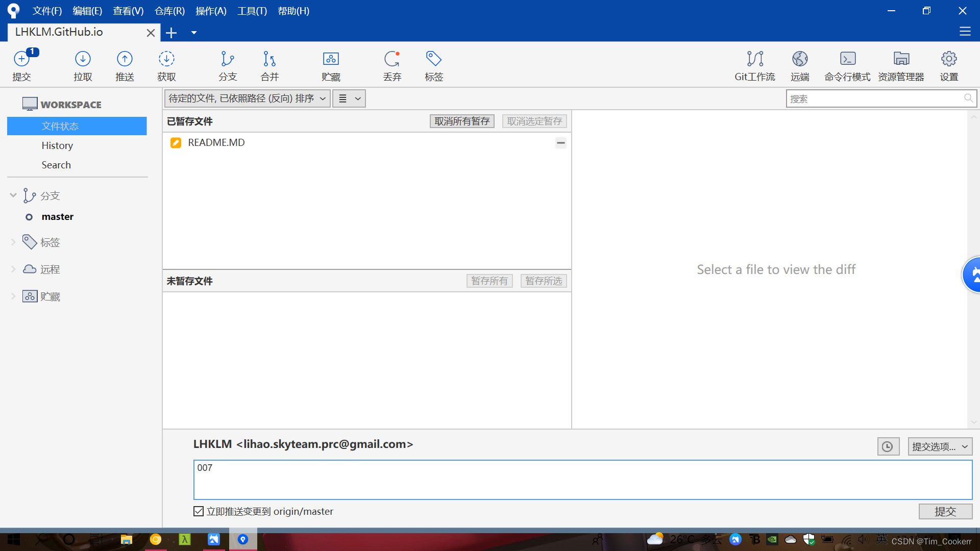Select History in the workspace sidebar
The image size is (980, 551).
pos(57,145)
